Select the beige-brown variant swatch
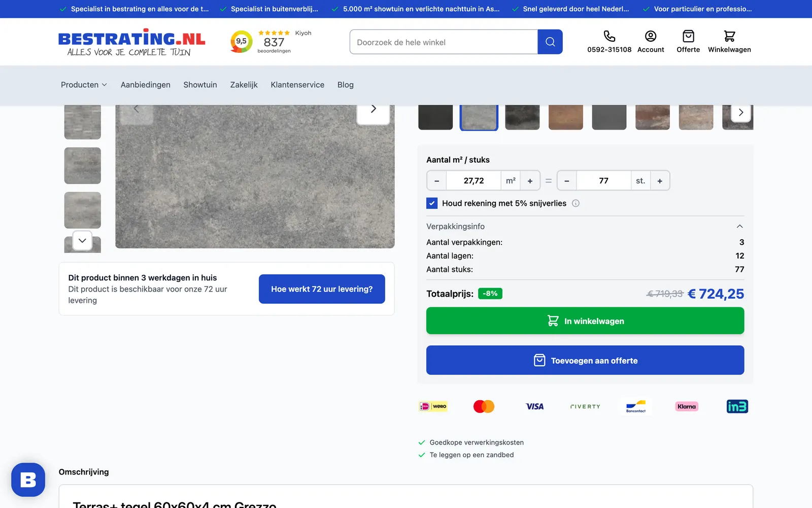812x508 pixels. point(696,117)
